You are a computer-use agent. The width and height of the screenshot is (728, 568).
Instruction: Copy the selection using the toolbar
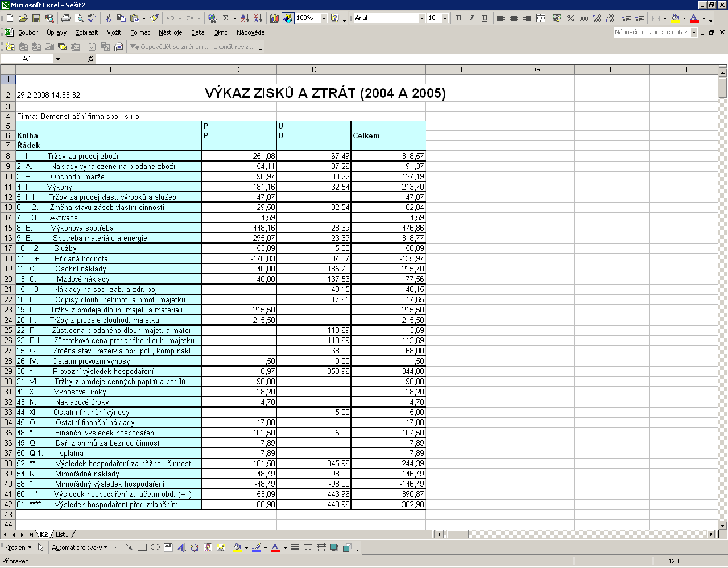coord(121,18)
